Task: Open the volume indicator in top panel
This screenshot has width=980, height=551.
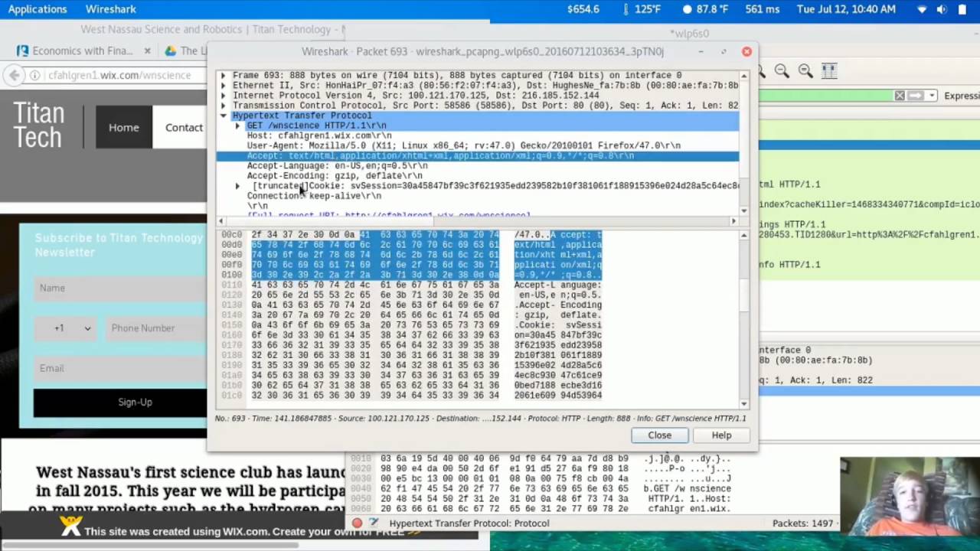Action: pyautogui.click(x=942, y=9)
